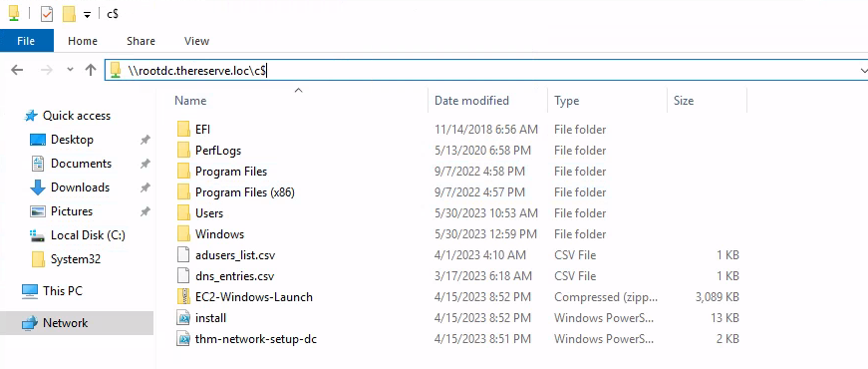
Task: Sort by the Name column header
Action: point(190,101)
